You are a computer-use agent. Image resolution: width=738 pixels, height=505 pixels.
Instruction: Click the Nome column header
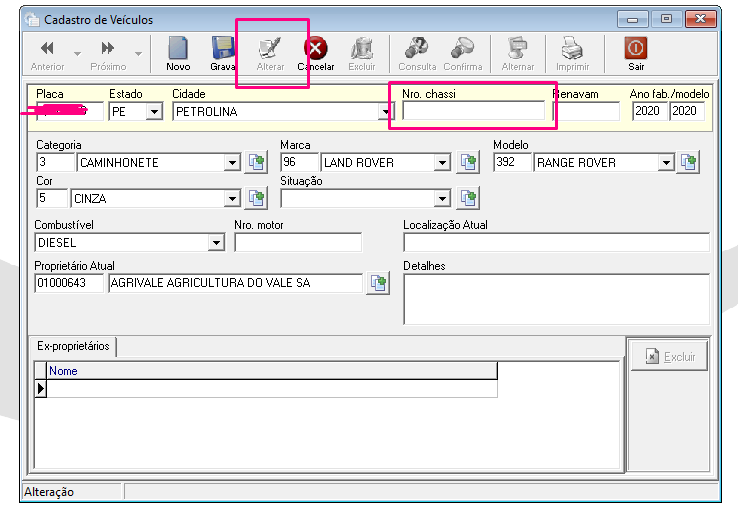[x=272, y=371]
